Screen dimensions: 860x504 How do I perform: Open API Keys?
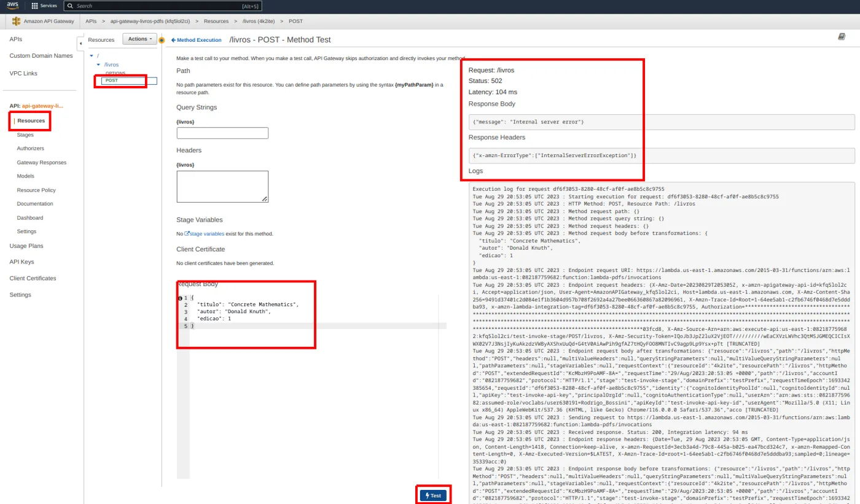pyautogui.click(x=21, y=262)
